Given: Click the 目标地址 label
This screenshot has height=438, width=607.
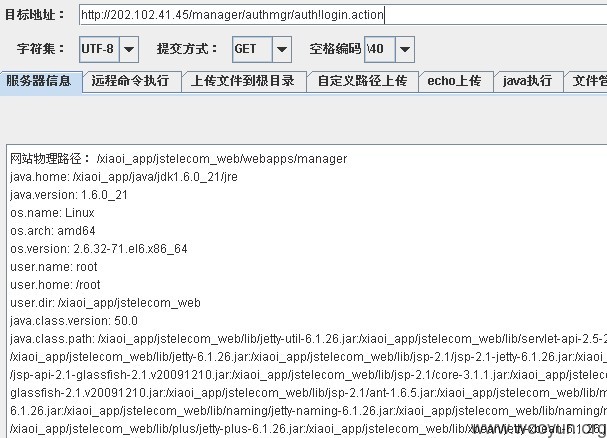Looking at the screenshot, I should point(35,15).
